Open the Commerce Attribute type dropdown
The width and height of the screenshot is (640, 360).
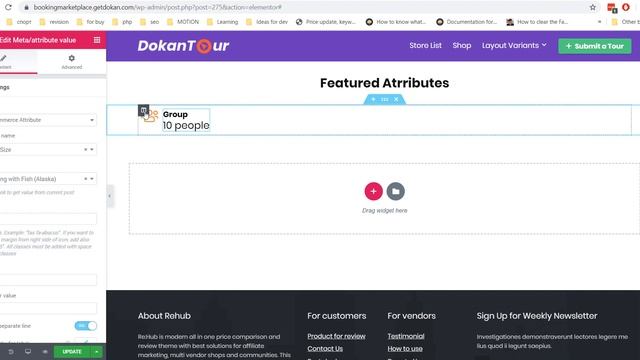[48, 120]
